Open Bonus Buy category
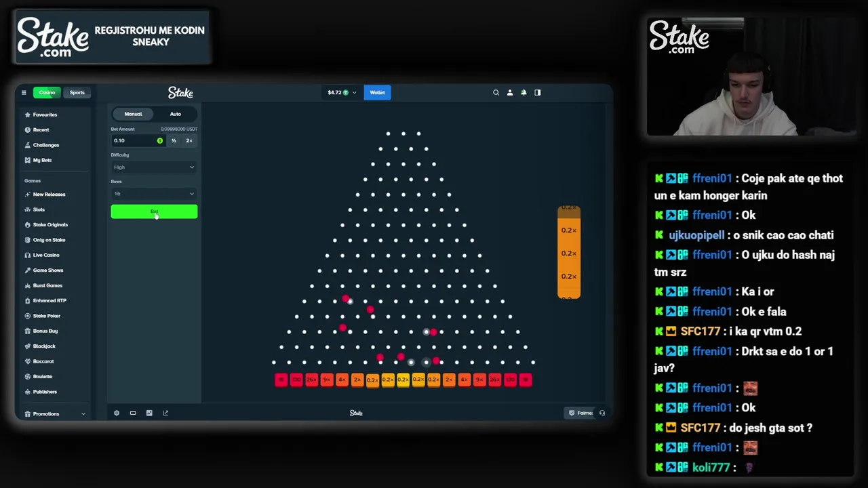The height and width of the screenshot is (488, 868). [45, 331]
